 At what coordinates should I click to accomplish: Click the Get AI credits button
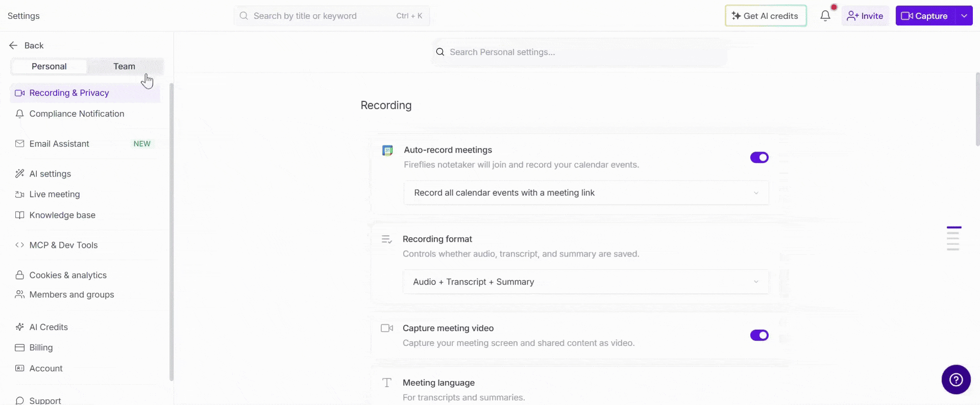pyautogui.click(x=766, y=16)
